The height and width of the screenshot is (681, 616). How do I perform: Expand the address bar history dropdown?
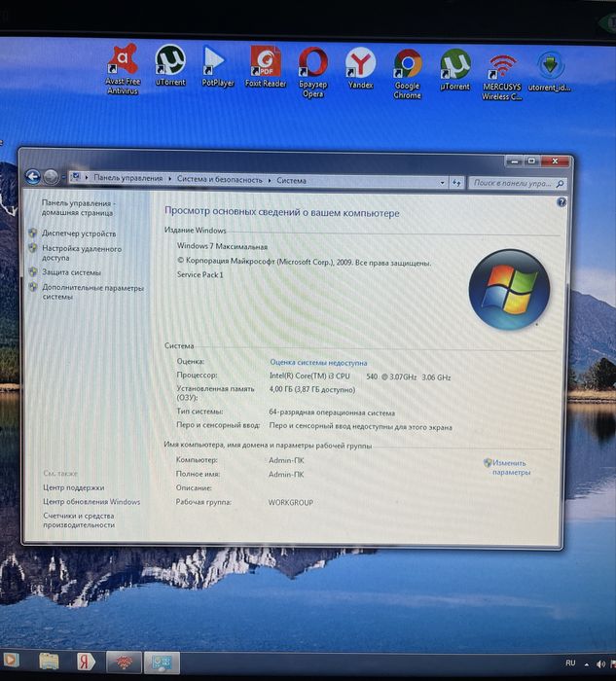[x=442, y=183]
